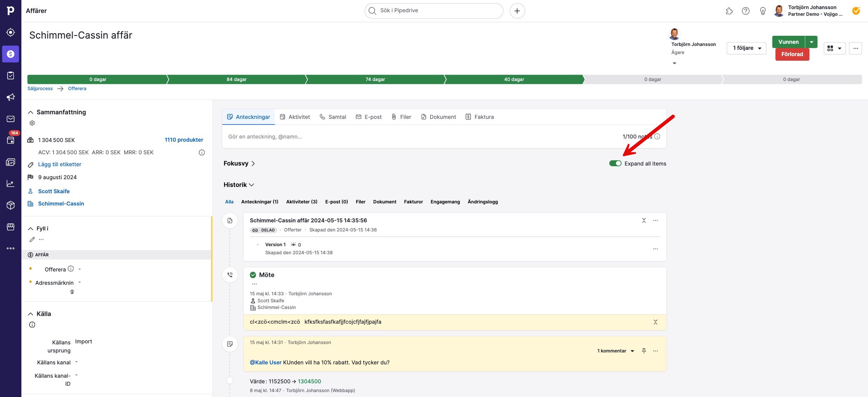Open the 1110 produkter link
This screenshot has height=397, width=868.
(x=184, y=140)
